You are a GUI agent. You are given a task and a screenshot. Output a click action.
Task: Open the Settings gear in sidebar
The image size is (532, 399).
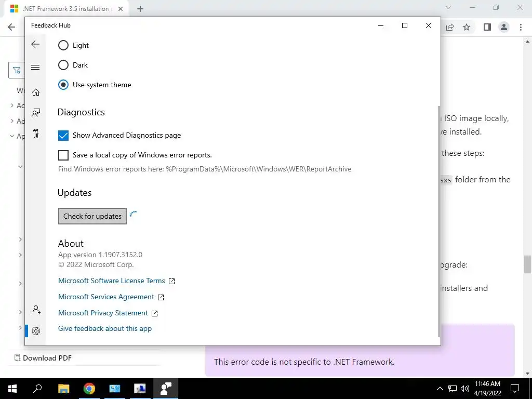(36, 331)
